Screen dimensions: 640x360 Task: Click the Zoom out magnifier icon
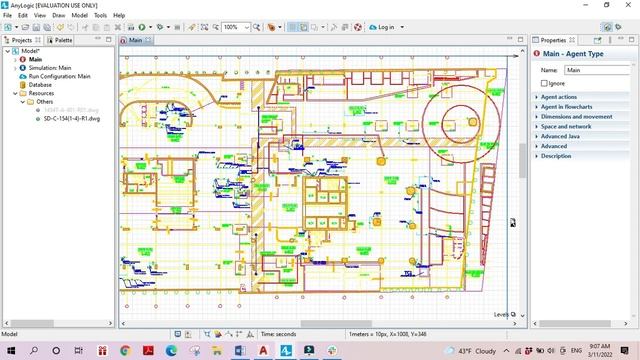point(215,27)
